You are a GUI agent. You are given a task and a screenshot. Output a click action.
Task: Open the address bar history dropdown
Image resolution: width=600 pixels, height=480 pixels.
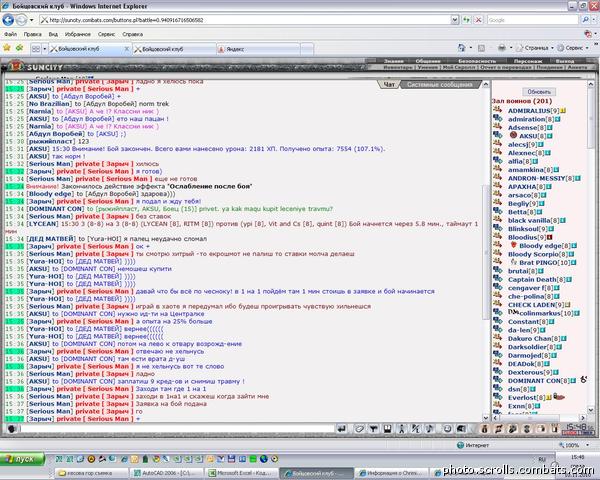tap(454, 20)
